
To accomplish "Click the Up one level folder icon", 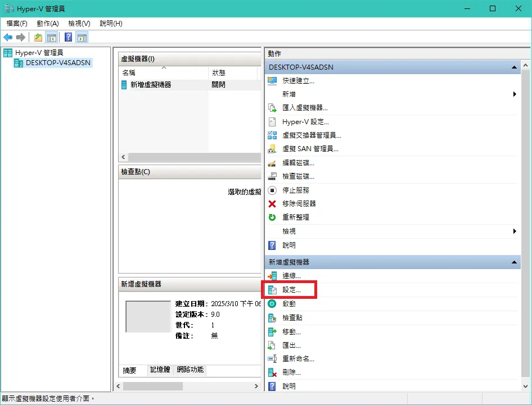I will [38, 37].
